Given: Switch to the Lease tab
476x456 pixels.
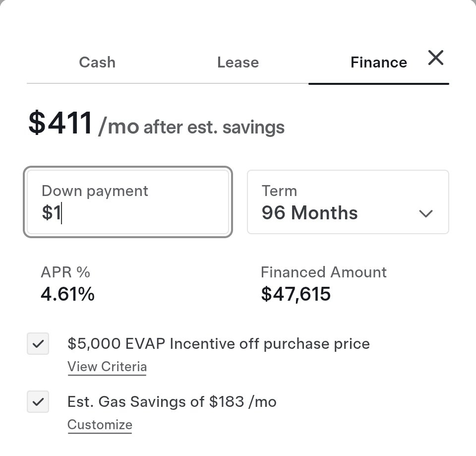Looking at the screenshot, I should pos(238,63).
